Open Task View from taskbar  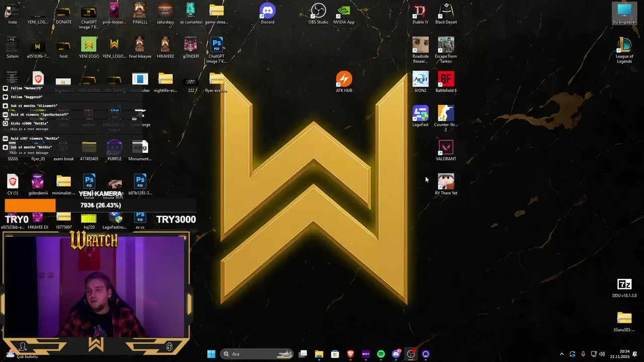pos(303,354)
